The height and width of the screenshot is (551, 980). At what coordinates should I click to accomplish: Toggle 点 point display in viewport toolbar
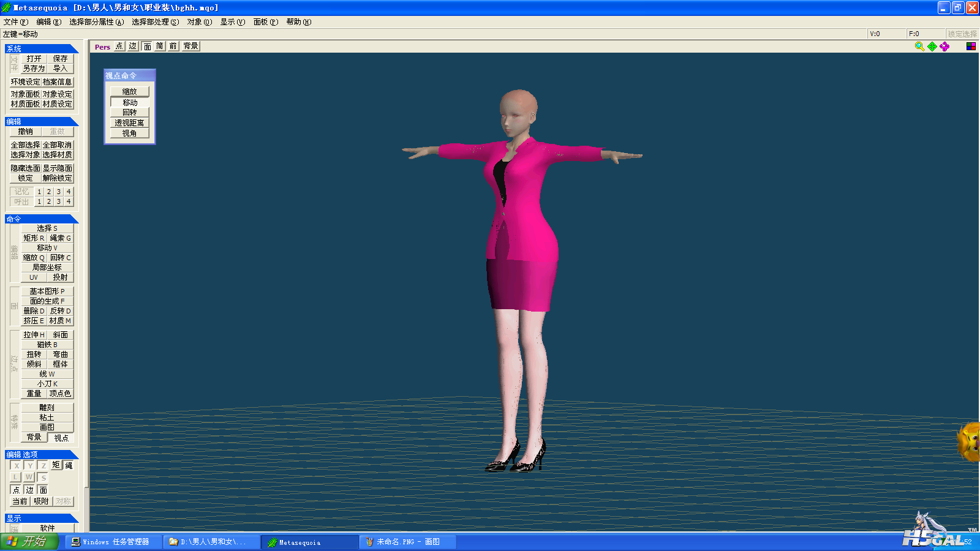coord(119,46)
